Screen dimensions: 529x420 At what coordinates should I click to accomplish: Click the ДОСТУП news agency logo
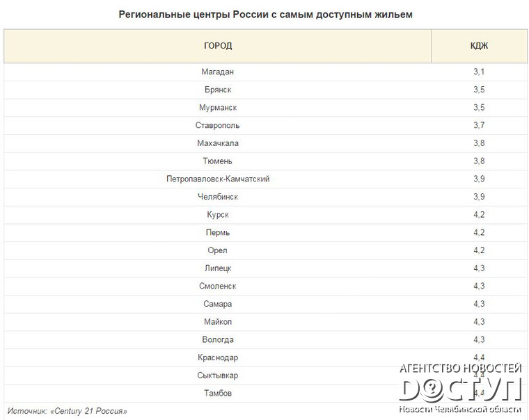pyautogui.click(x=460, y=388)
